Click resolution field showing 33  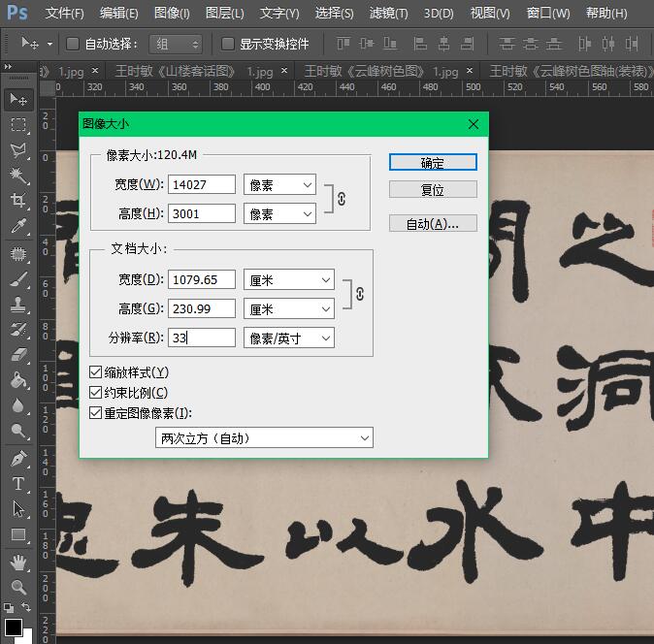click(x=202, y=338)
